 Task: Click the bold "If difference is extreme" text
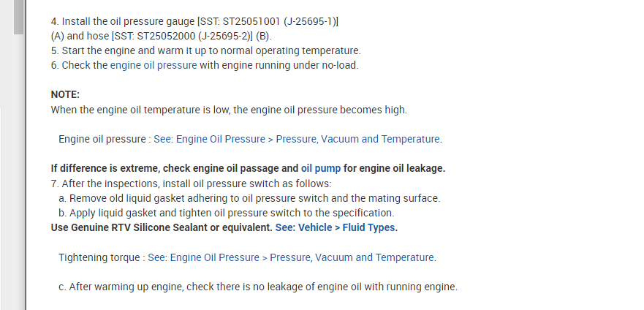174,168
